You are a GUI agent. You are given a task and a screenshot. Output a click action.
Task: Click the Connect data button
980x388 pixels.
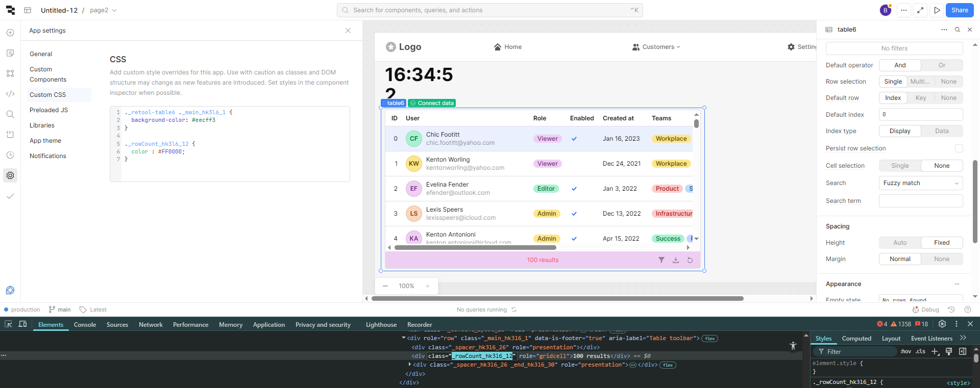pos(432,103)
